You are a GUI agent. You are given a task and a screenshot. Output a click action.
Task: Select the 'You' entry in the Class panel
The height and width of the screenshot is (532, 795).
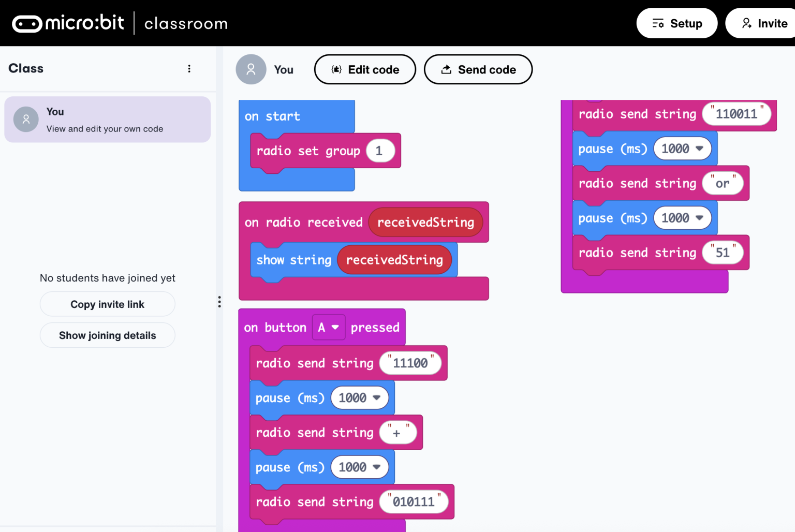tap(107, 120)
